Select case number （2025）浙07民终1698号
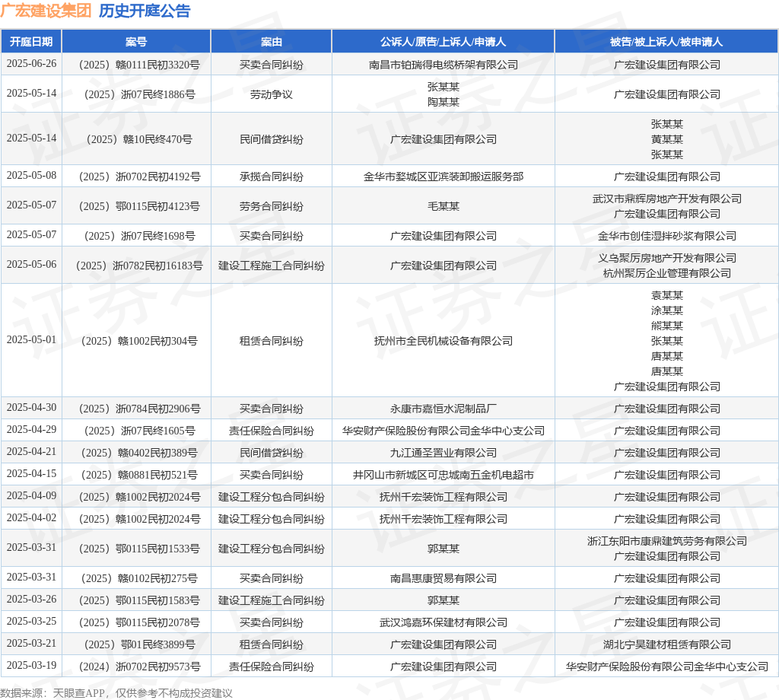The width and height of the screenshot is (779, 700). click(136, 236)
